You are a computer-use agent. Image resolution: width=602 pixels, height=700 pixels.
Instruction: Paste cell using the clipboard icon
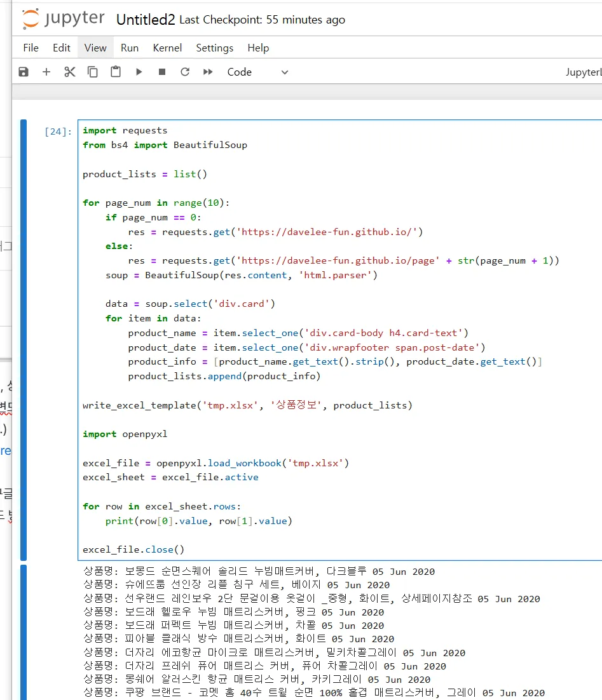(116, 72)
